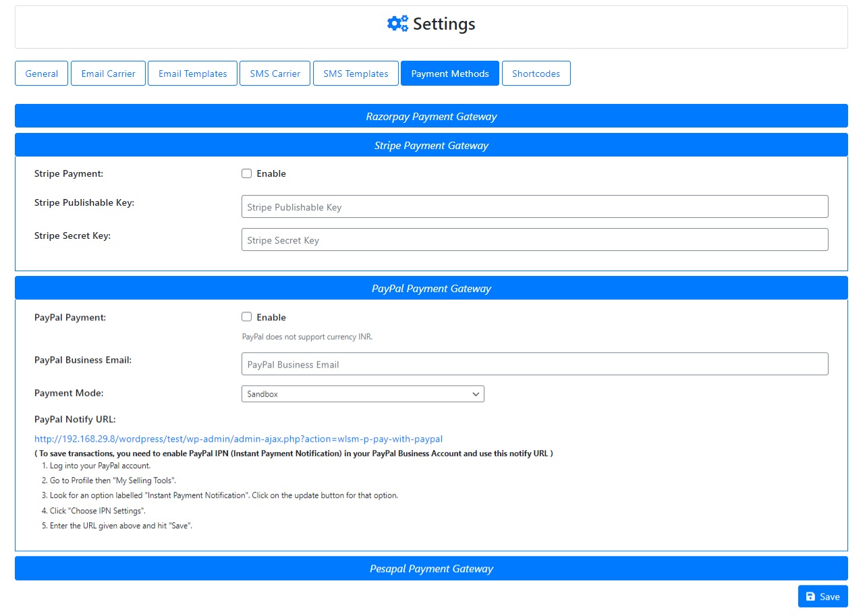Open the Email Carrier tab
The width and height of the screenshot is (867, 616).
[x=108, y=73]
